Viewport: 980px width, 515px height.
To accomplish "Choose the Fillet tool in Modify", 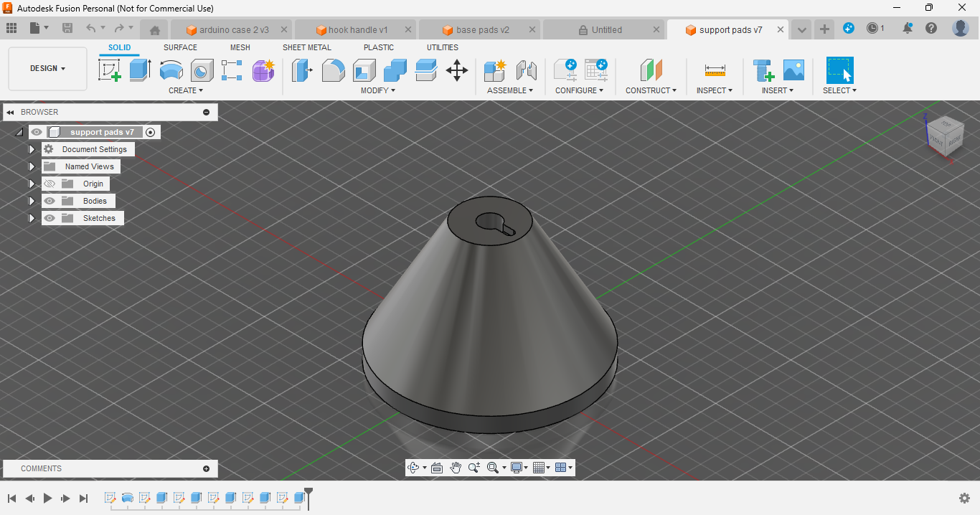I will coord(333,70).
